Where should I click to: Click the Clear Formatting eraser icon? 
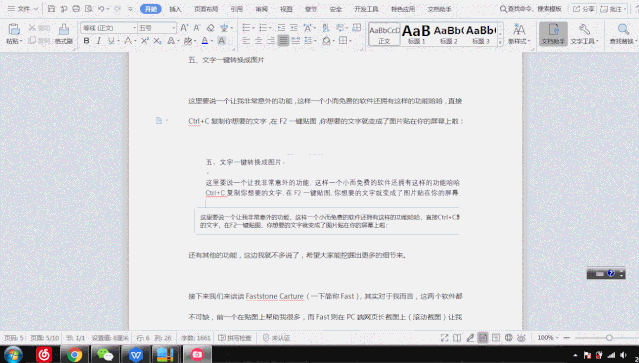(210, 28)
